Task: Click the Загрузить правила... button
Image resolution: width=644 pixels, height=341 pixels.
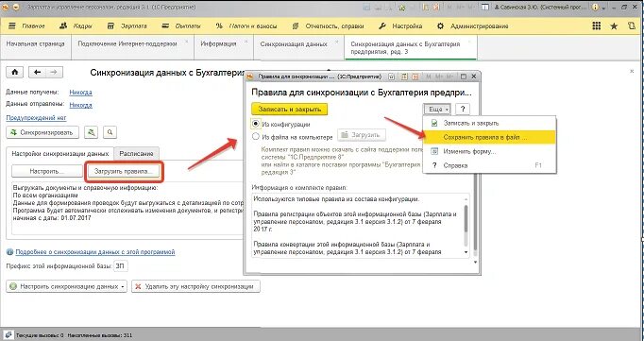Action: [x=123, y=171]
